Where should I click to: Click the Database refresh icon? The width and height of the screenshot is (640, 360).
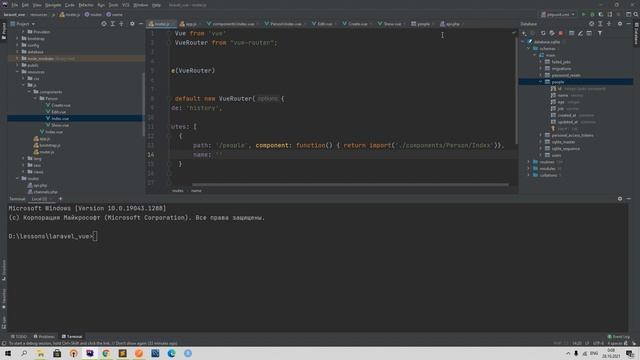coord(543,33)
